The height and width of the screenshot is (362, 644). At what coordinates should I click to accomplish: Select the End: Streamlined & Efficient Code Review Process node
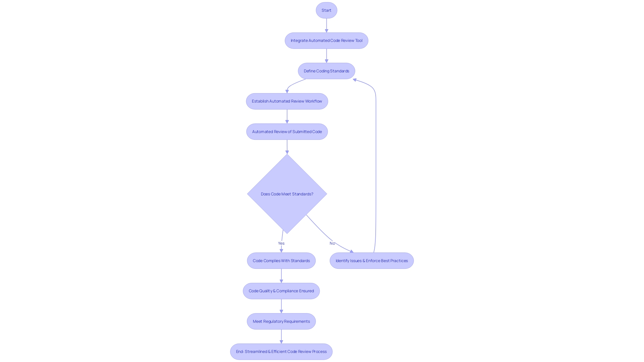[x=281, y=351]
